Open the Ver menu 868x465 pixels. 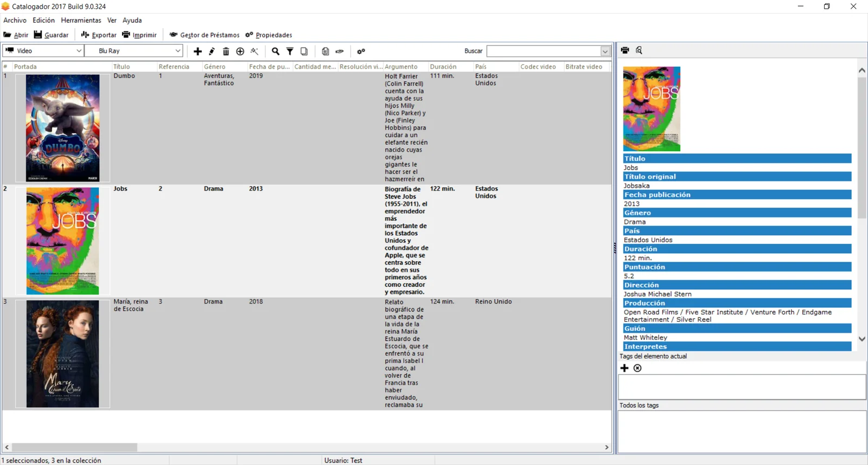click(x=112, y=20)
